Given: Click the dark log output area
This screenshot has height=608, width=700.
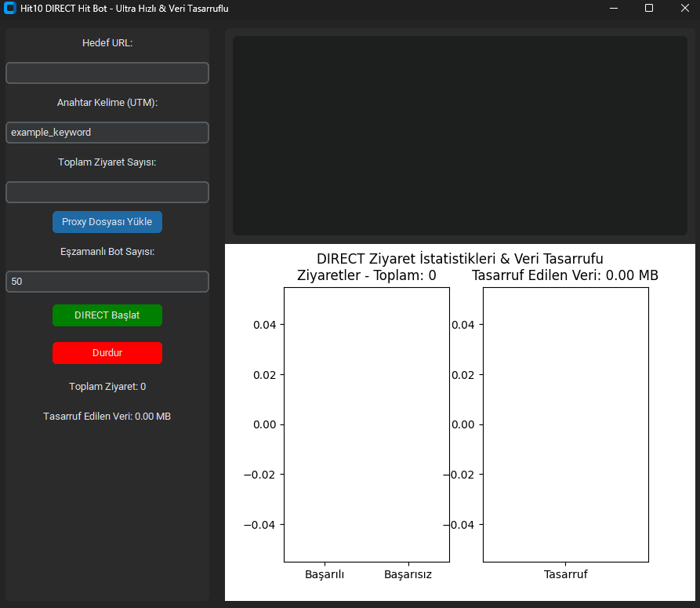Looking at the screenshot, I should pyautogui.click(x=460, y=136).
